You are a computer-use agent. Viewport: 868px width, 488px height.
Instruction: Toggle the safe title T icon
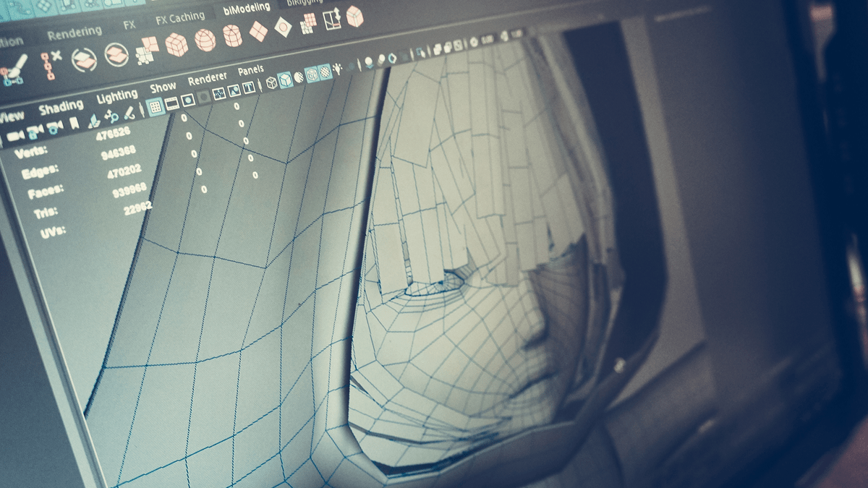(x=248, y=88)
